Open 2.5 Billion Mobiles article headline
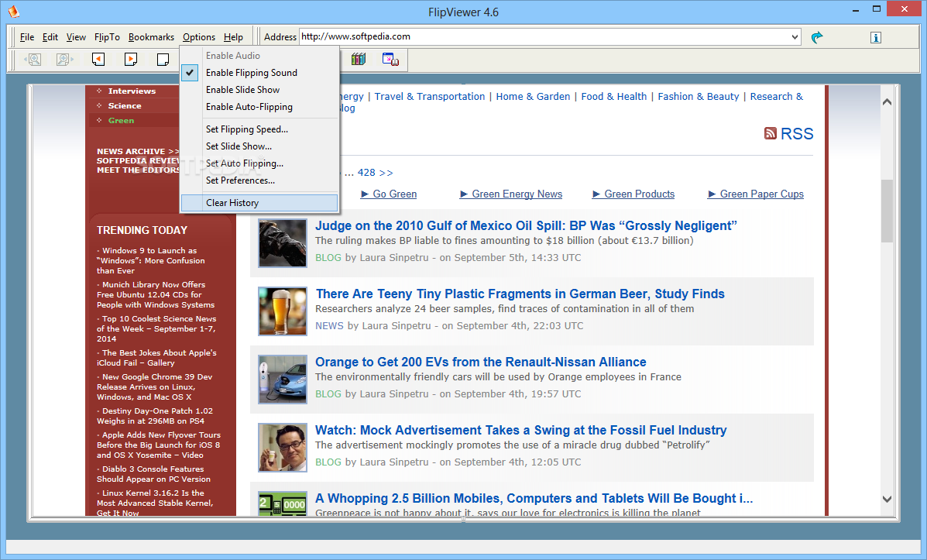Image resolution: width=927 pixels, height=560 pixels. [x=534, y=499]
